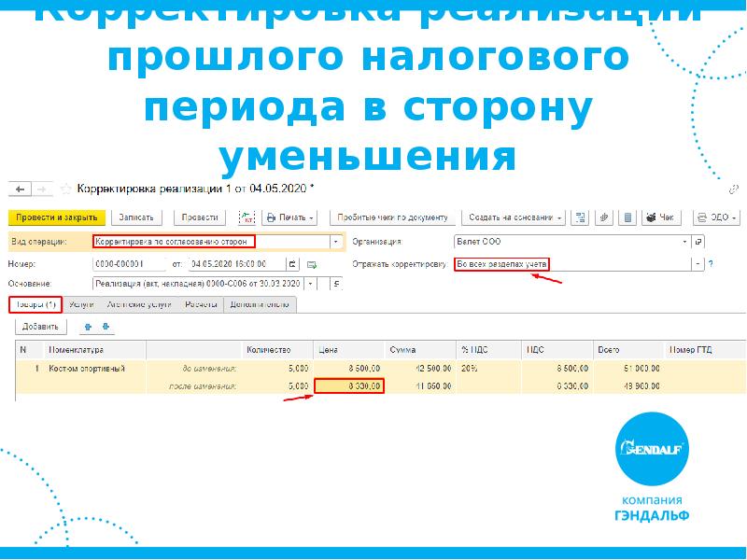Open Печать dropdown menu

pyautogui.click(x=289, y=217)
